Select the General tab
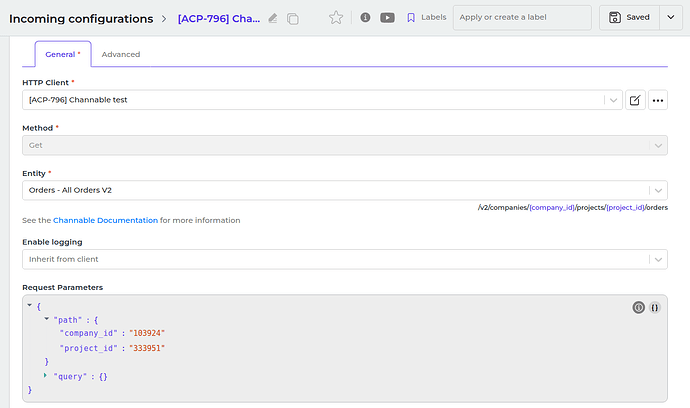 [62, 54]
